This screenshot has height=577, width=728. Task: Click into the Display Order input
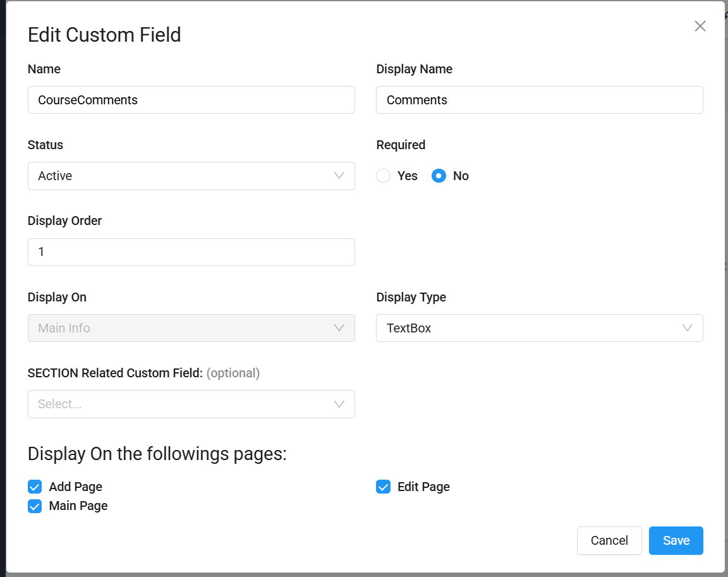click(x=191, y=252)
